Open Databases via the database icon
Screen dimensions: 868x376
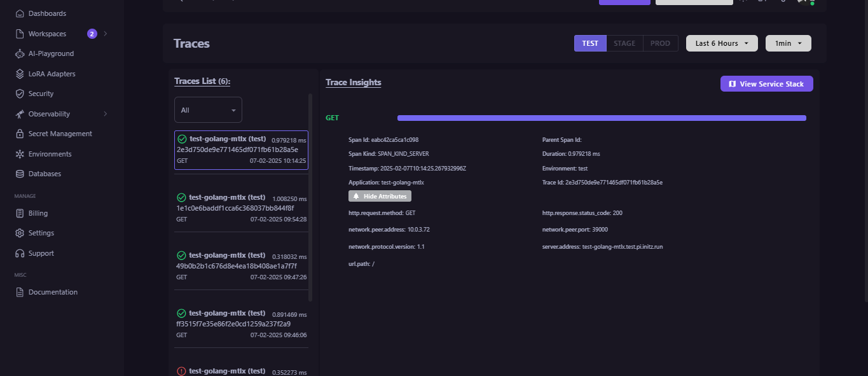[20, 174]
